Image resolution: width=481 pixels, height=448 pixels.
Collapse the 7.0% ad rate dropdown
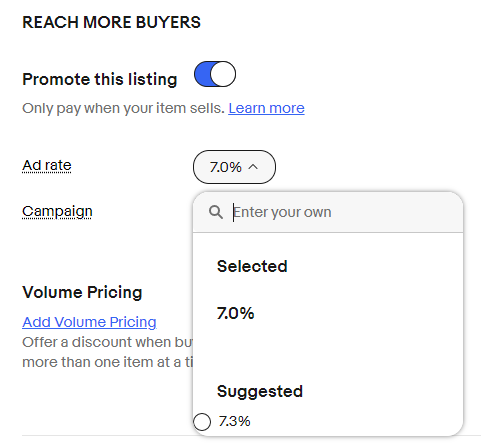[234, 167]
